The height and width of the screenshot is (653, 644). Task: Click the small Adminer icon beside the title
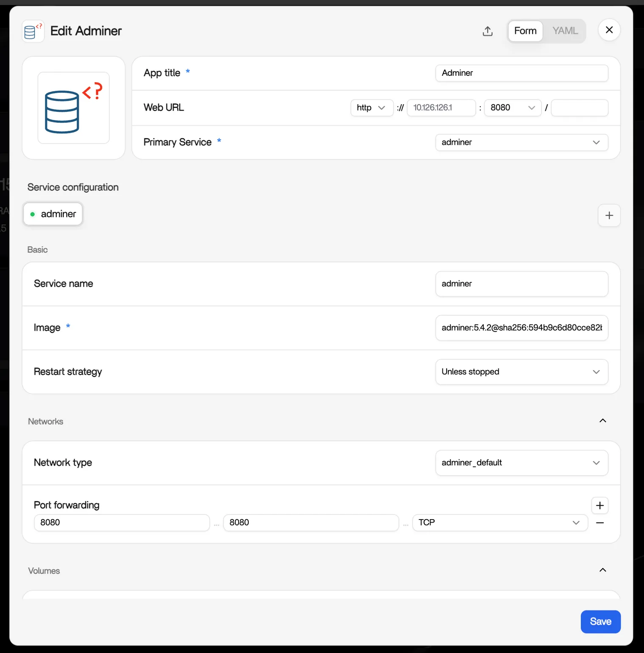pos(33,31)
